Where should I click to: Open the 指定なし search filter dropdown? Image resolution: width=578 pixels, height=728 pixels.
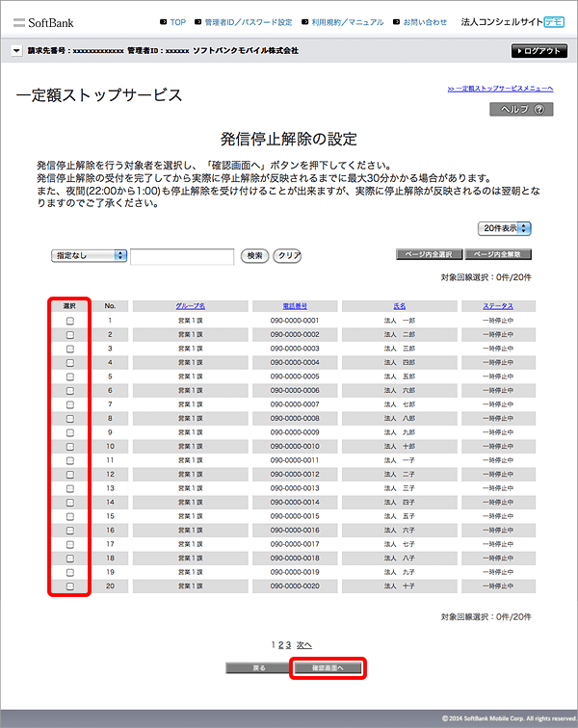click(x=89, y=256)
